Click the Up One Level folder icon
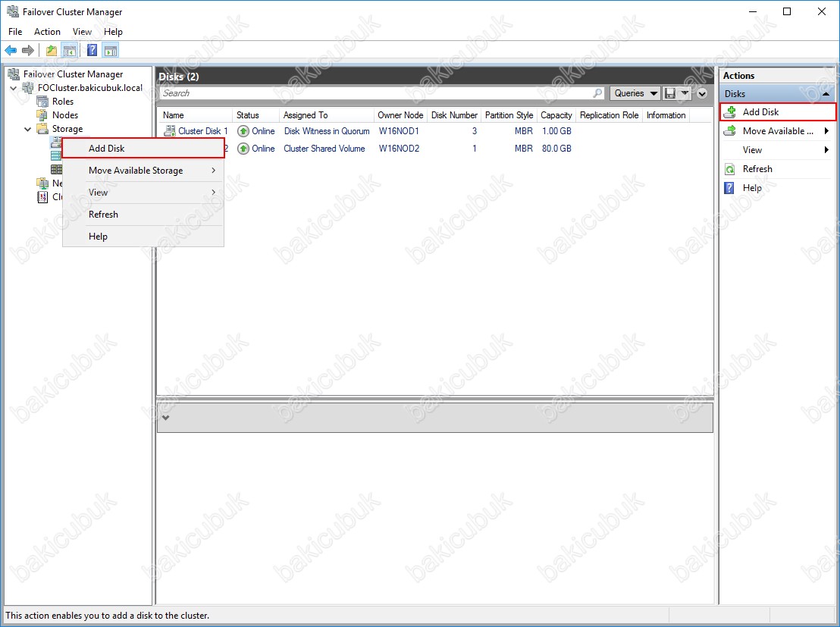This screenshot has height=627, width=840. [x=52, y=50]
